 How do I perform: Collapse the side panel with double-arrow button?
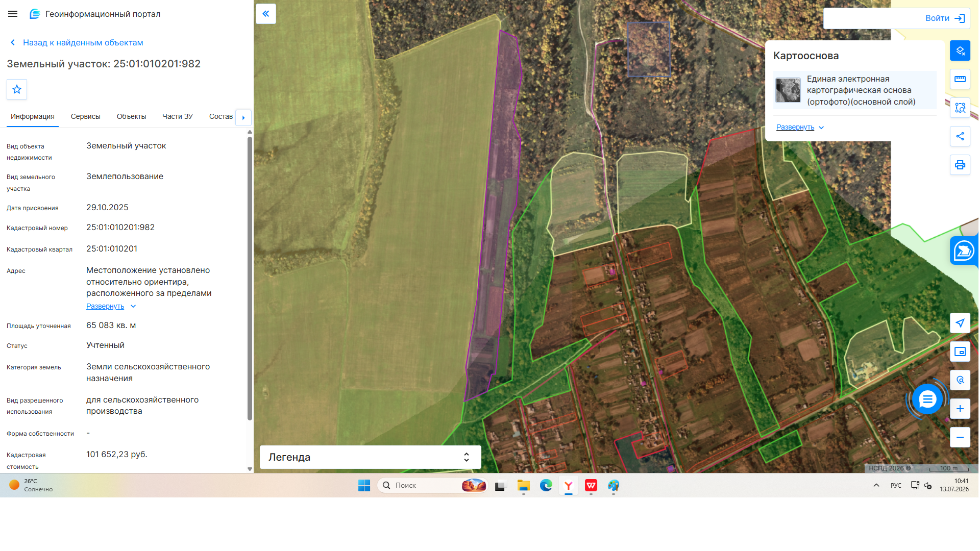(x=266, y=14)
